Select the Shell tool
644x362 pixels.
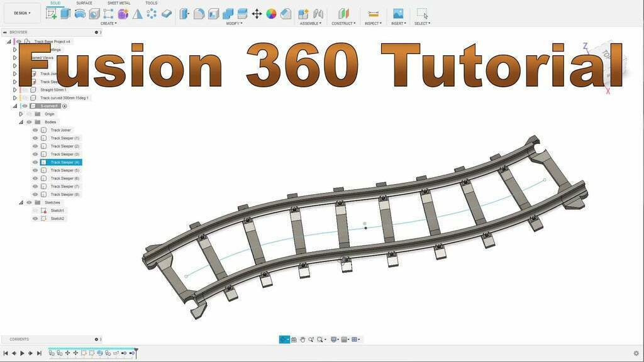214,14
